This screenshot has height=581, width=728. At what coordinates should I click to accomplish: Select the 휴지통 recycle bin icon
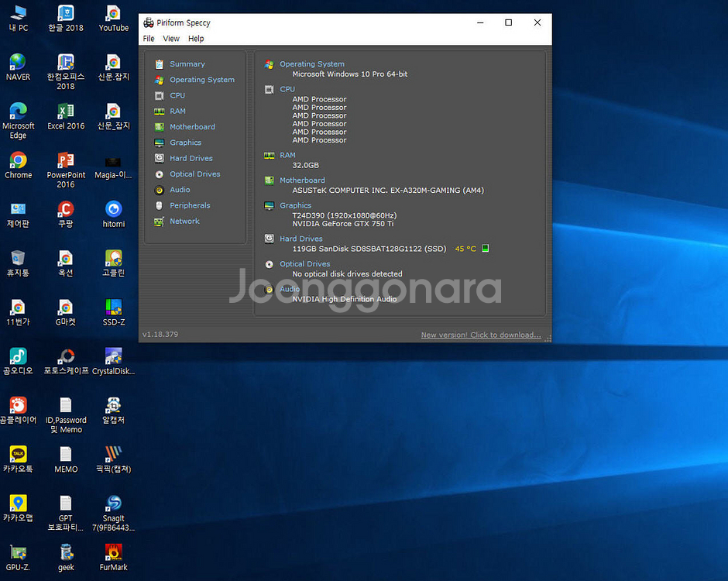pyautogui.click(x=18, y=264)
